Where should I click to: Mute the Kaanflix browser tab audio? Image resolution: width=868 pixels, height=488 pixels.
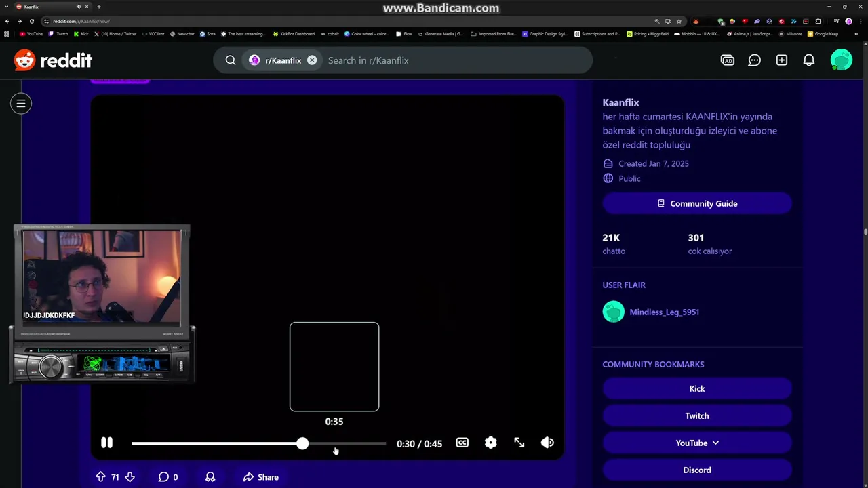(79, 7)
